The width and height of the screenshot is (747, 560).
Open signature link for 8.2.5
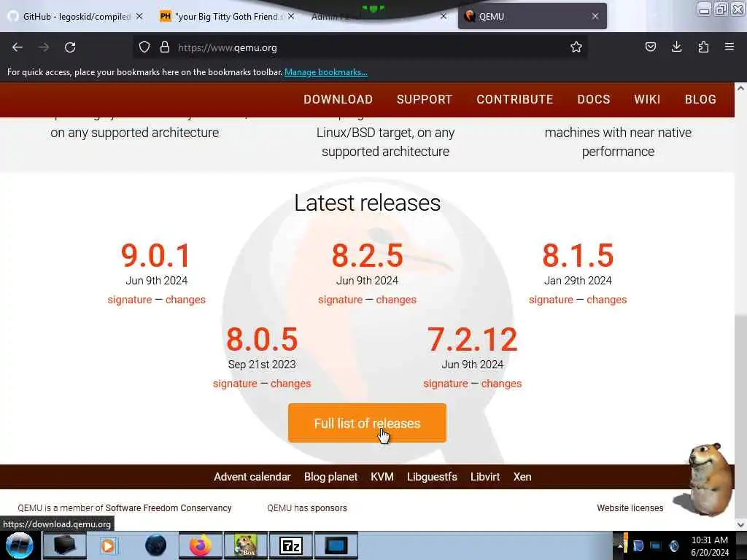point(340,300)
